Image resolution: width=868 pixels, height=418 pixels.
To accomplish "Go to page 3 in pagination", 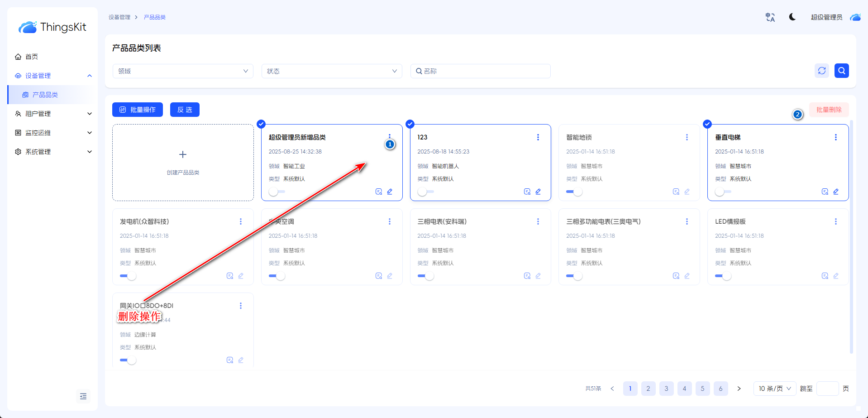I will click(x=666, y=389).
